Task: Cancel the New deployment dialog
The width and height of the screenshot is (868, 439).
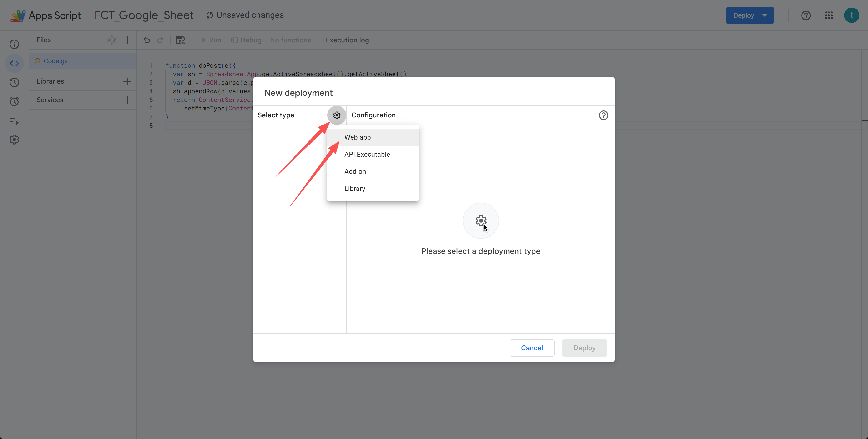Action: pyautogui.click(x=532, y=348)
